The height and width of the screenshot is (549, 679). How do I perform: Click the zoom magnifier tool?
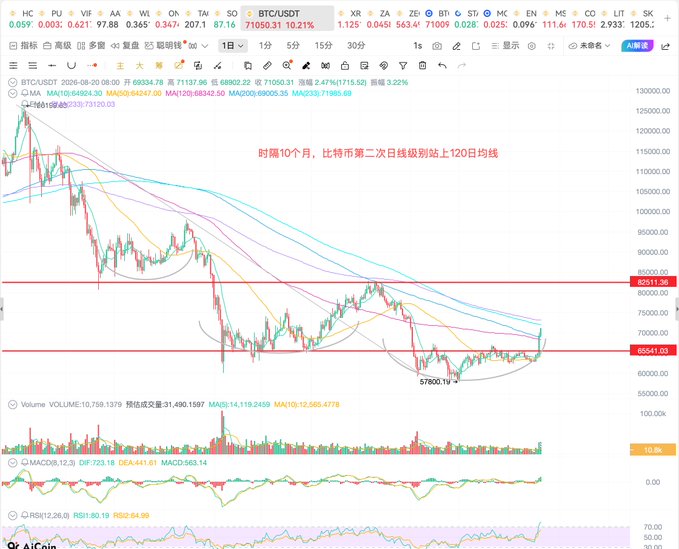(x=287, y=65)
